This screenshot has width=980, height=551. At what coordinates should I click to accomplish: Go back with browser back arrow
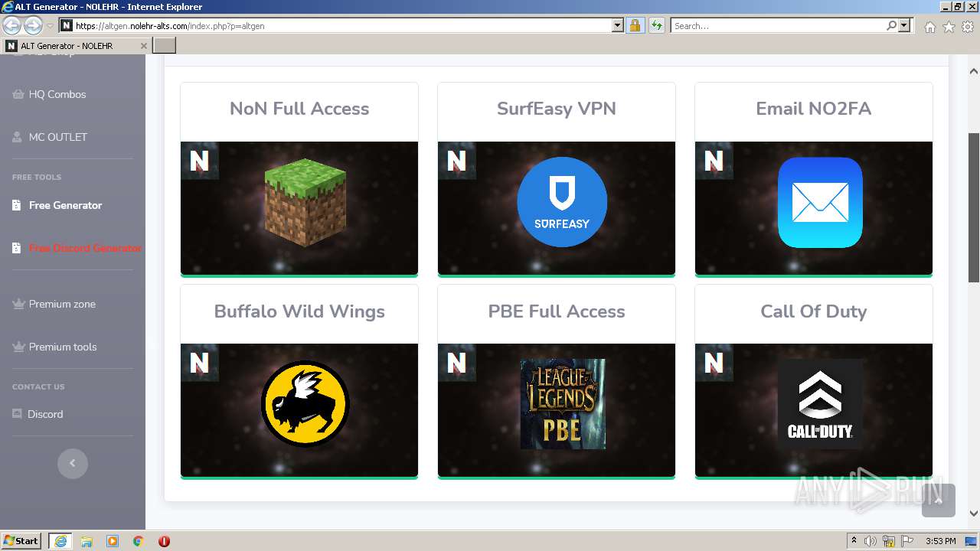(x=11, y=25)
